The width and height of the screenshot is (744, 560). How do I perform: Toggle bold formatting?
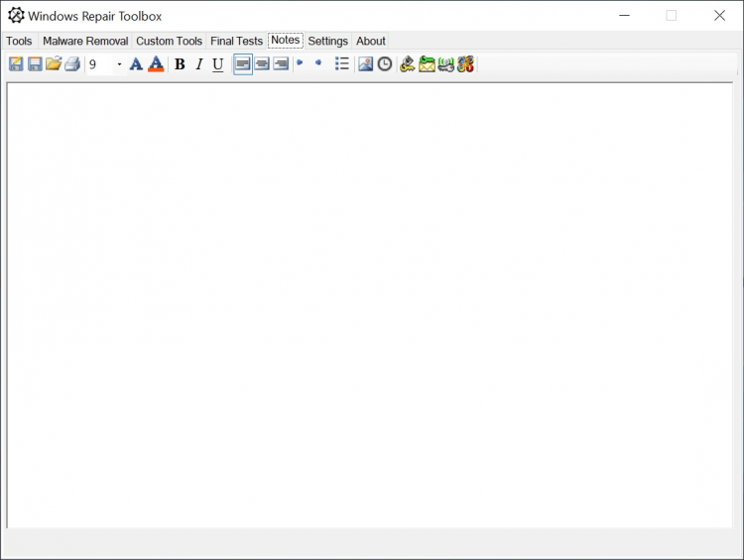[180, 64]
